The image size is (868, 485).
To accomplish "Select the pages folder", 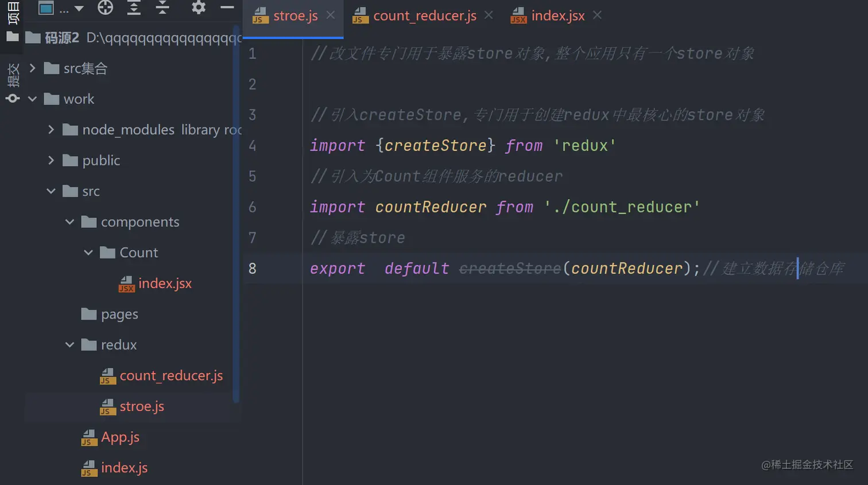I will (119, 315).
